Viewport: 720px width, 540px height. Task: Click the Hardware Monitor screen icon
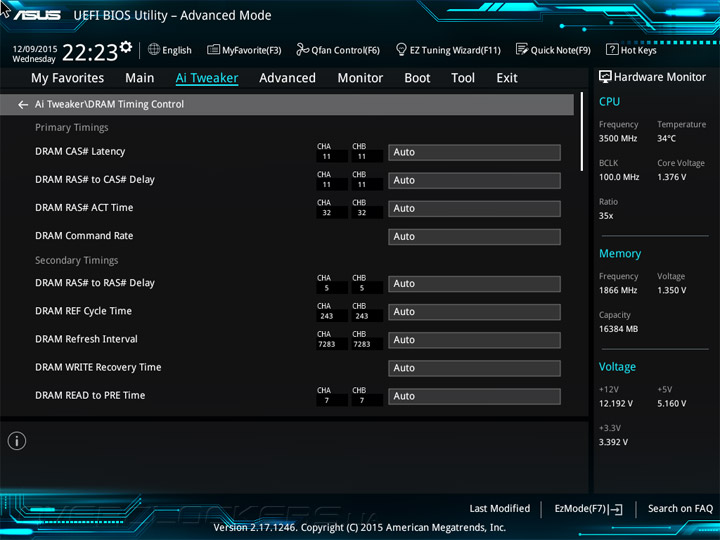605,77
